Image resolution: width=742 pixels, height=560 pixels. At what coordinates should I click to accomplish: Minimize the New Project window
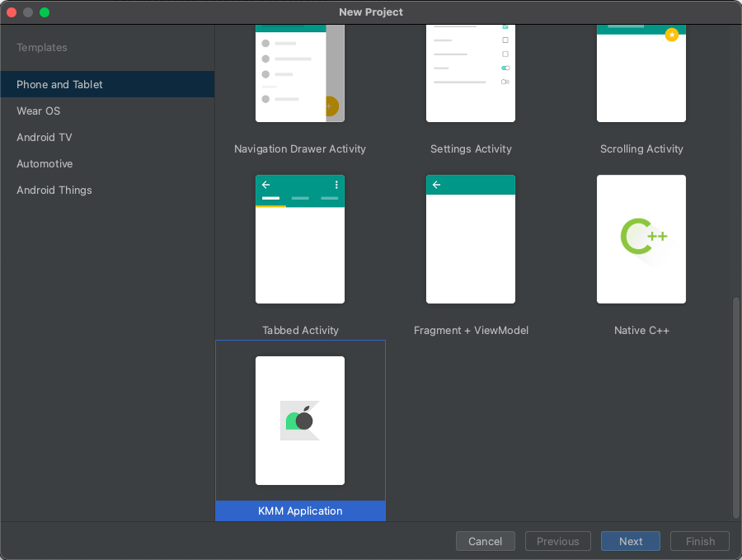(28, 12)
